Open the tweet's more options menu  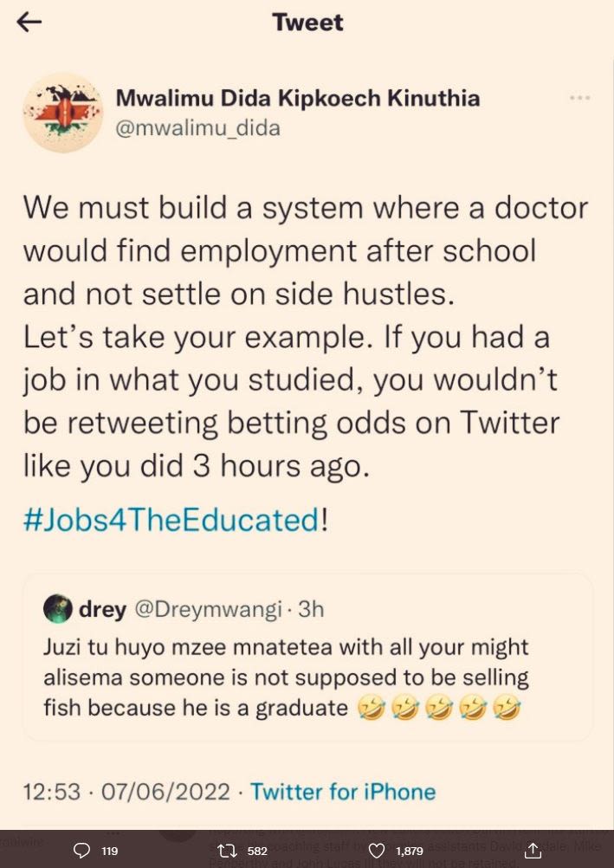(x=578, y=98)
